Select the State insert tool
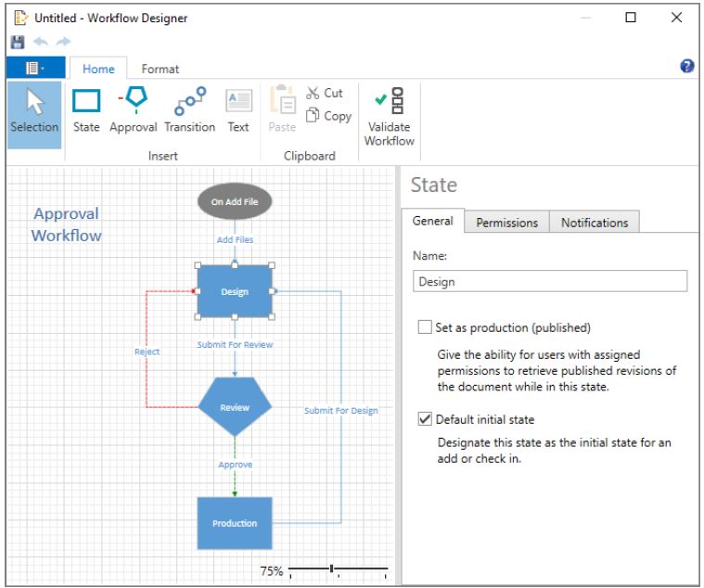The height and width of the screenshot is (588, 704). (x=86, y=111)
